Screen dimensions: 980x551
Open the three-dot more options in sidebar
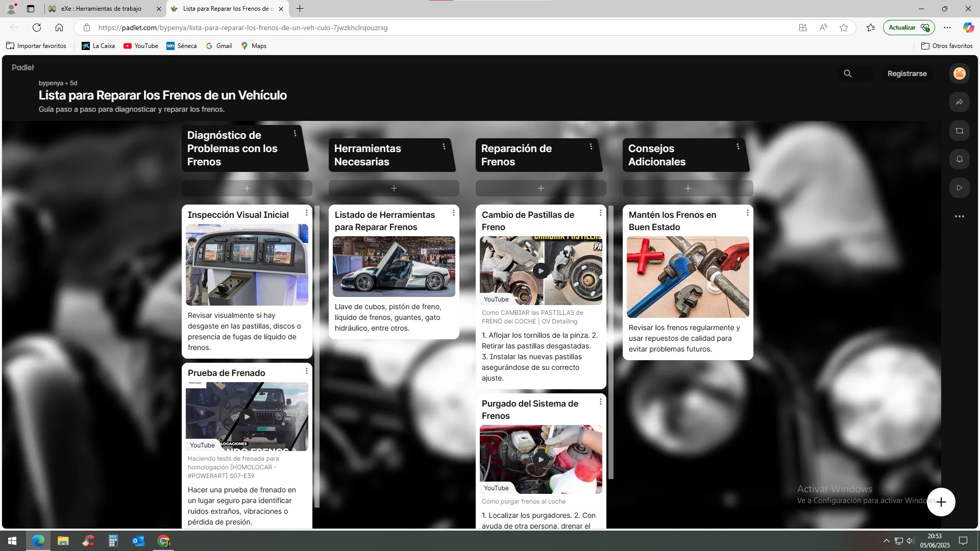[960, 216]
